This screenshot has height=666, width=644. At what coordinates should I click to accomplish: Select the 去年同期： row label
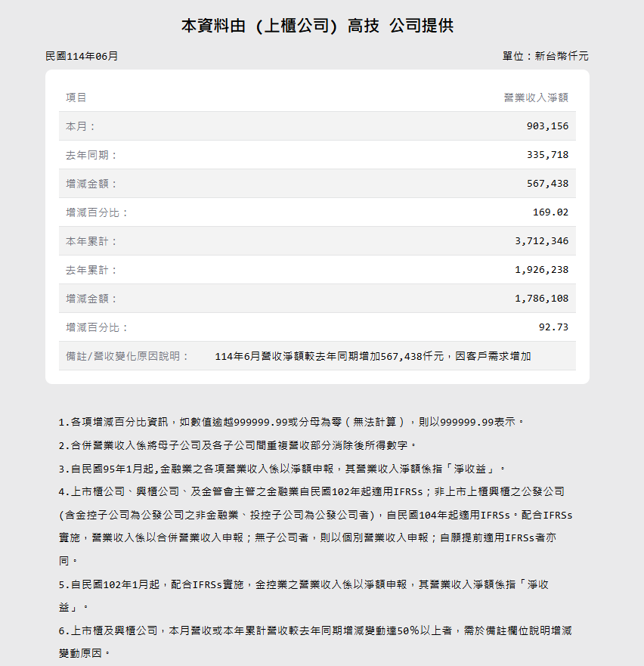(x=91, y=155)
